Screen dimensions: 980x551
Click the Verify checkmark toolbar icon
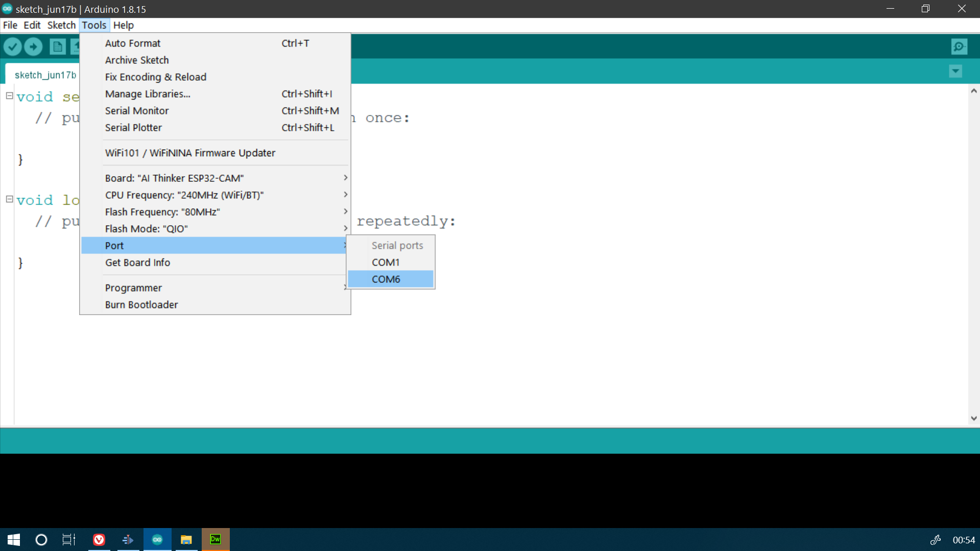pos(13,46)
